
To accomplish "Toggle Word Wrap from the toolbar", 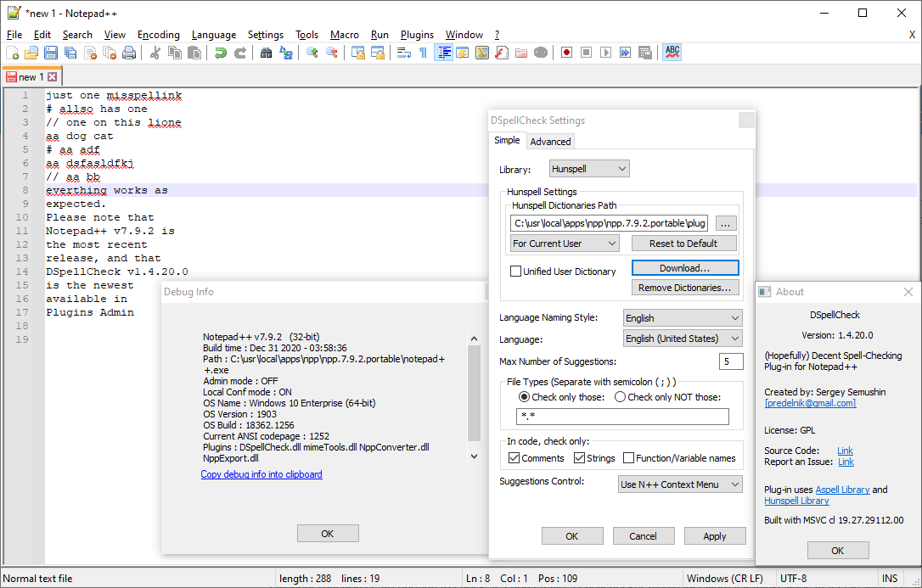I will (405, 52).
